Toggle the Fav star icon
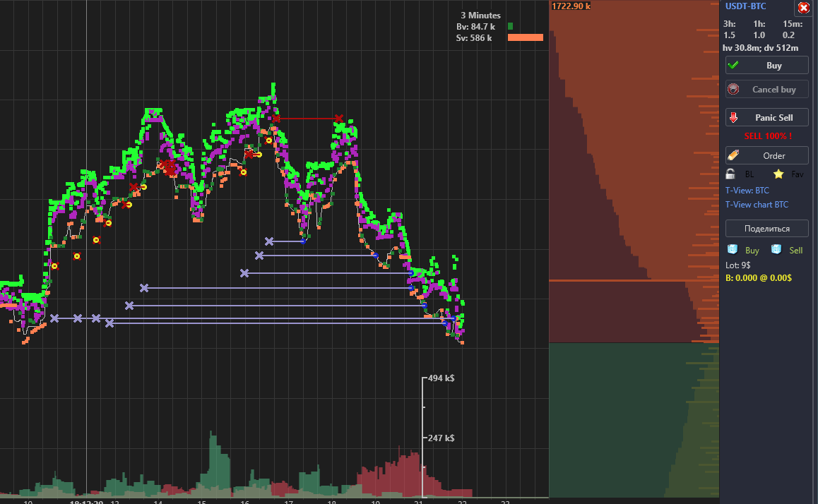Image resolution: width=818 pixels, height=504 pixels. coord(778,174)
